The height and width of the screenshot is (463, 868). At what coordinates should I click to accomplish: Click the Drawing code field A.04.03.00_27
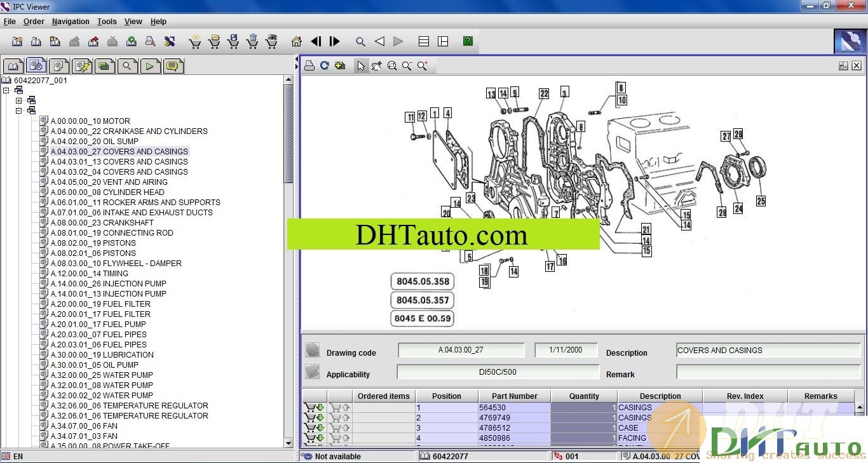461,350
